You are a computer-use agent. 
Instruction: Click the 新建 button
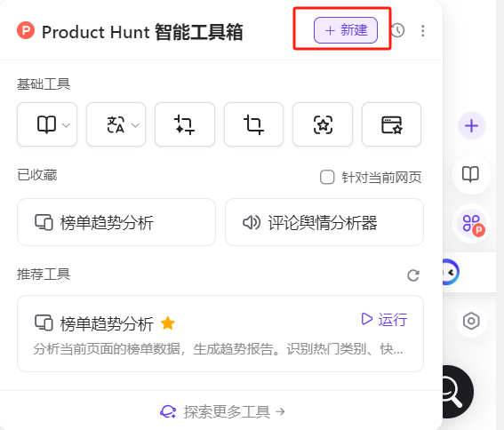pyautogui.click(x=346, y=30)
